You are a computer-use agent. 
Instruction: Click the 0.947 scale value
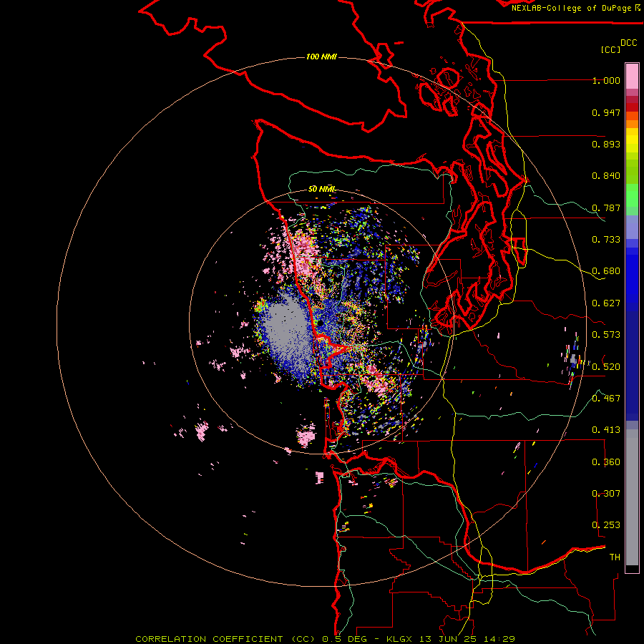606,112
